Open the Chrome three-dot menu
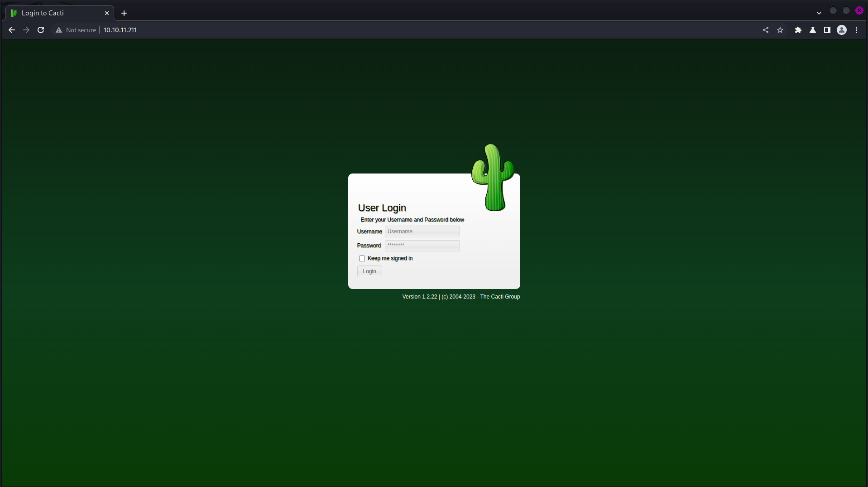The width and height of the screenshot is (868, 487). click(x=856, y=30)
